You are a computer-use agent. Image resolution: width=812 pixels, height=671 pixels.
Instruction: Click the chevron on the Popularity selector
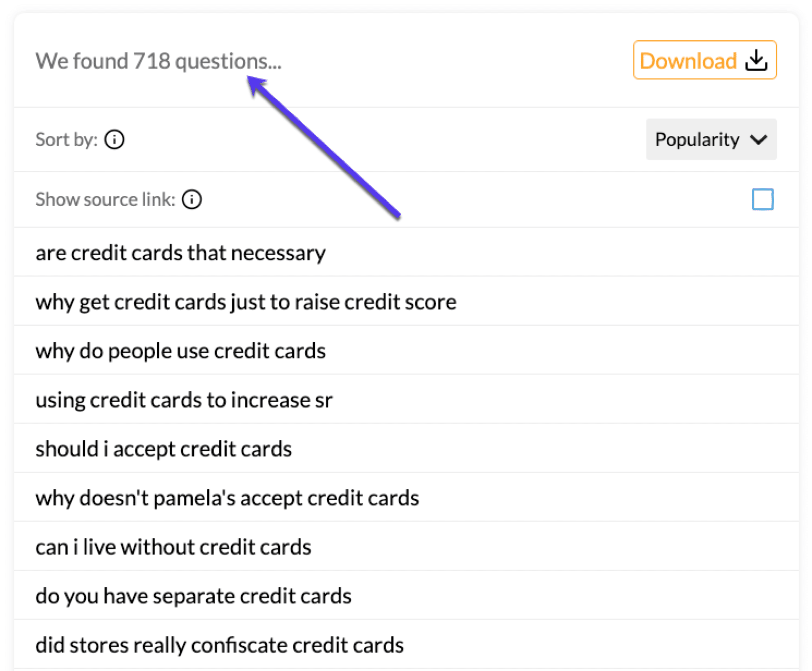coord(759,140)
